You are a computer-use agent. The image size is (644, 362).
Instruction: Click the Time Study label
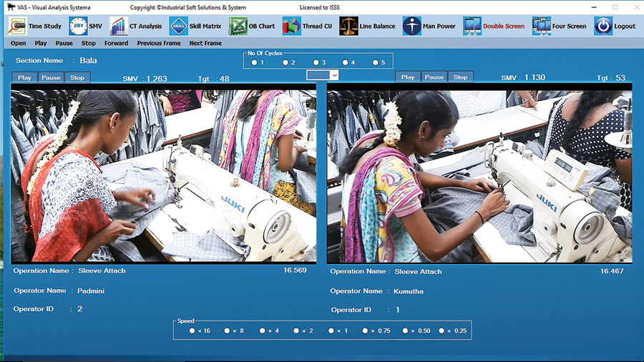coord(45,26)
